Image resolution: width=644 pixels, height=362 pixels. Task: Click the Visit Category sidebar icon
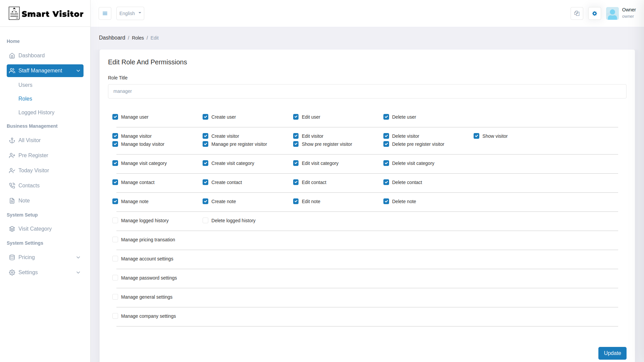pyautogui.click(x=12, y=229)
